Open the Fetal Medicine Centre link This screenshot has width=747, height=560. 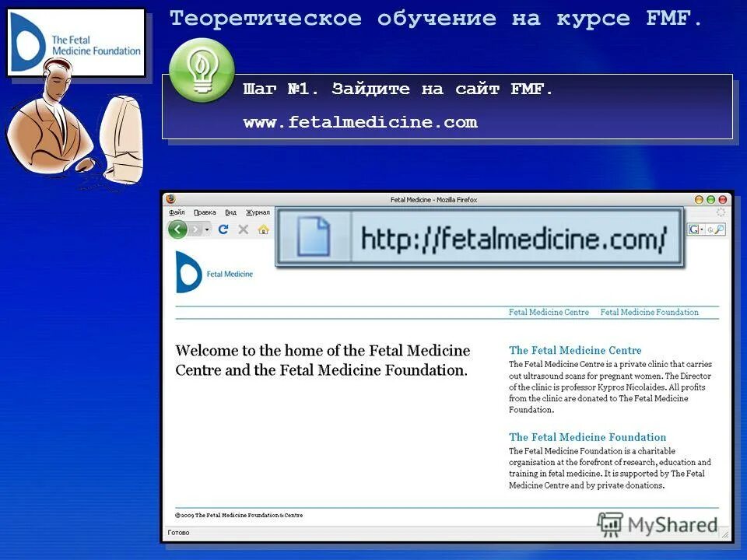[548, 312]
